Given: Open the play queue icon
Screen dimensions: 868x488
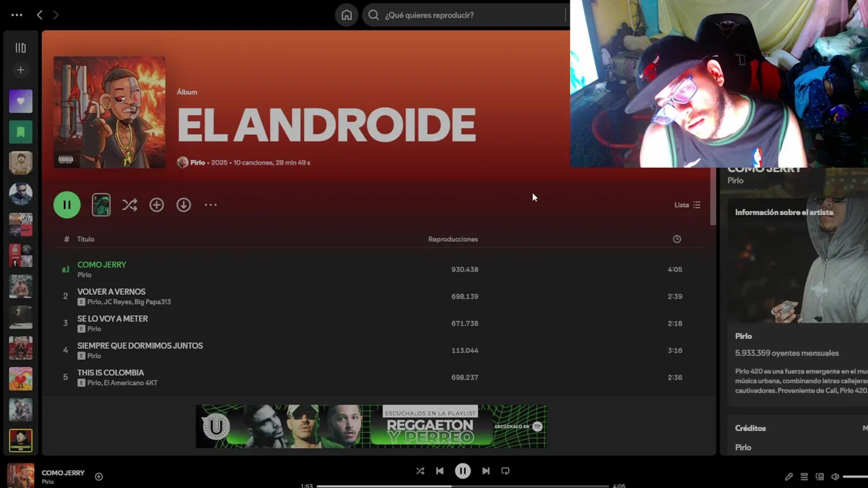Looking at the screenshot, I should pos(804,476).
